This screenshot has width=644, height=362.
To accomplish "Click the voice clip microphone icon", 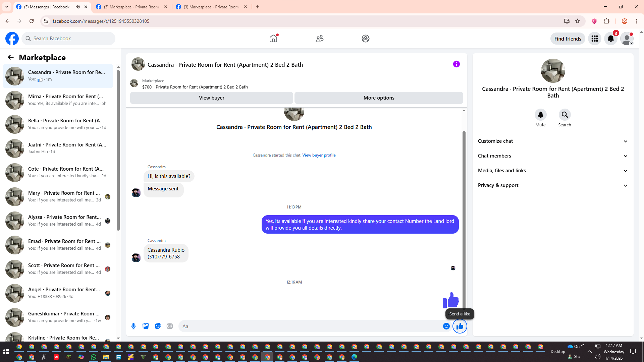I will tap(133, 326).
